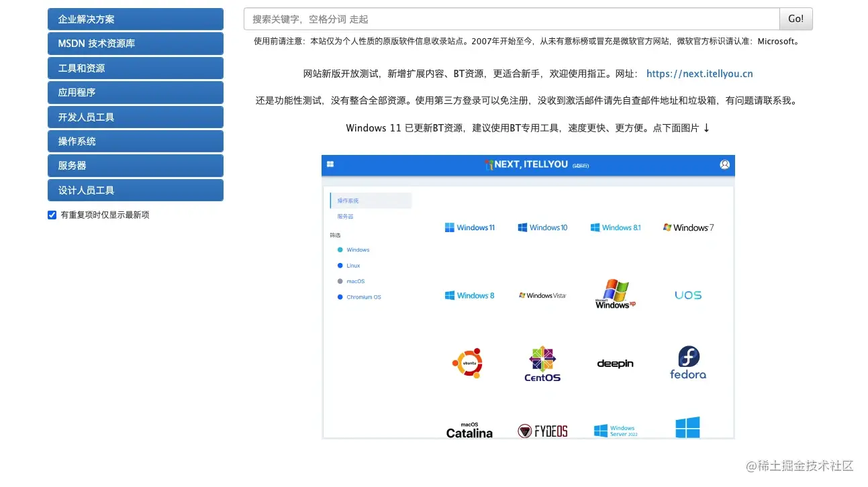Click the deepin logo
868x487 pixels.
(x=616, y=364)
